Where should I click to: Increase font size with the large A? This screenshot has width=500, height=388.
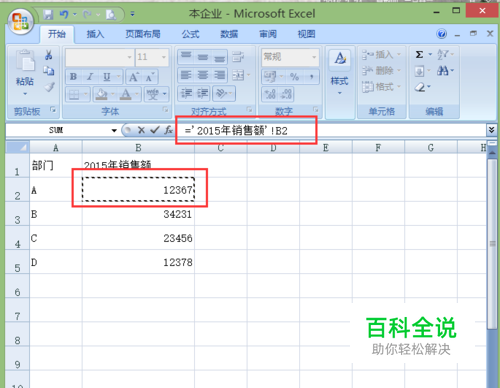(134, 77)
